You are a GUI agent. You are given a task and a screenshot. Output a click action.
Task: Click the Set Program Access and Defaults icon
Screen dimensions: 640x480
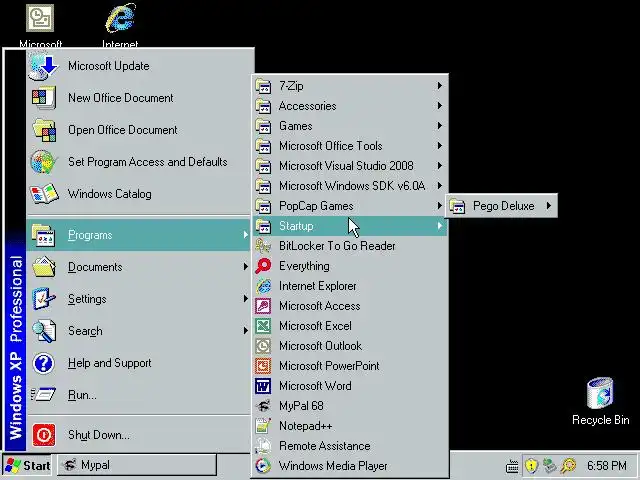pyautogui.click(x=42, y=162)
